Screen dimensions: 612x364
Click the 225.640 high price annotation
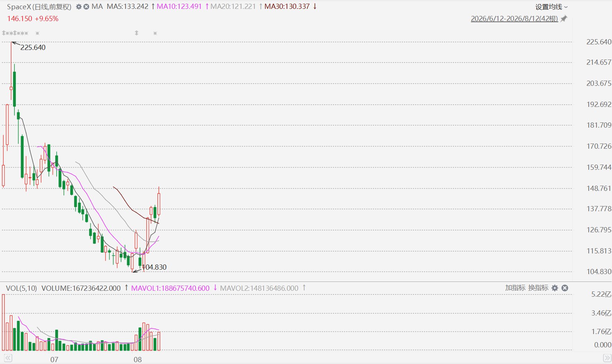[x=33, y=47]
